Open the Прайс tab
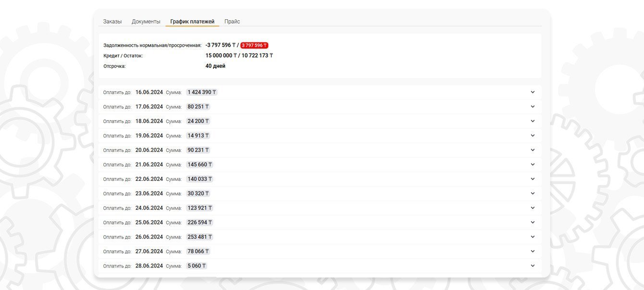Image resolution: width=644 pixels, height=290 pixels. tap(232, 22)
